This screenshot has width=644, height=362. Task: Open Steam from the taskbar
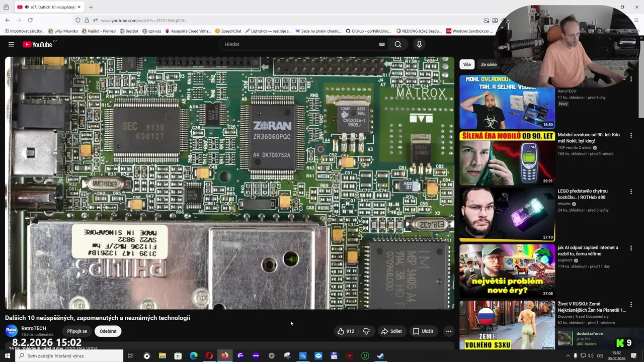pos(381,355)
